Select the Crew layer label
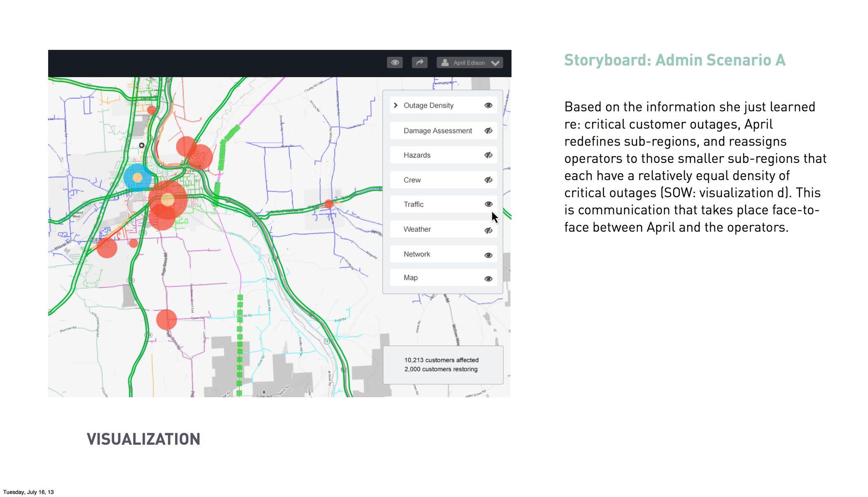868x497 pixels. pos(412,180)
